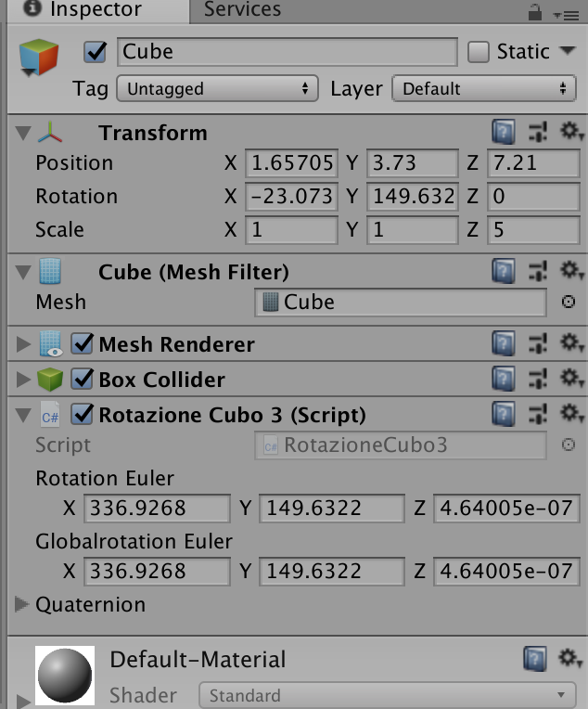Open the Mesh object picker circle
Viewport: 588px width, 709px height.
click(569, 302)
